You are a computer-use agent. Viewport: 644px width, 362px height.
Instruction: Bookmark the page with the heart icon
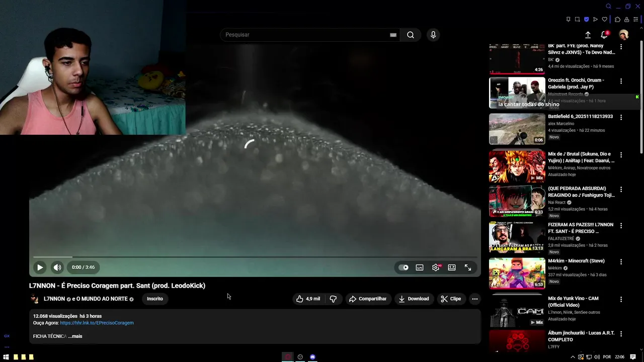[604, 20]
